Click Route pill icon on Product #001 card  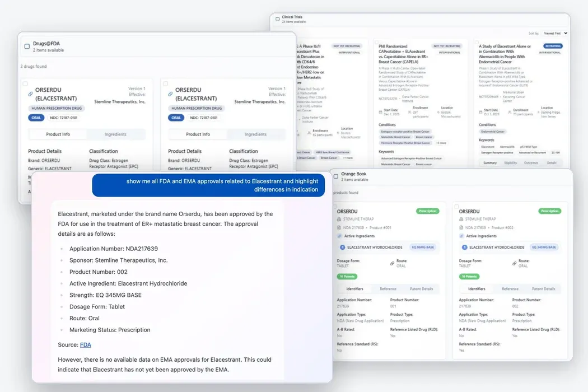392,263
